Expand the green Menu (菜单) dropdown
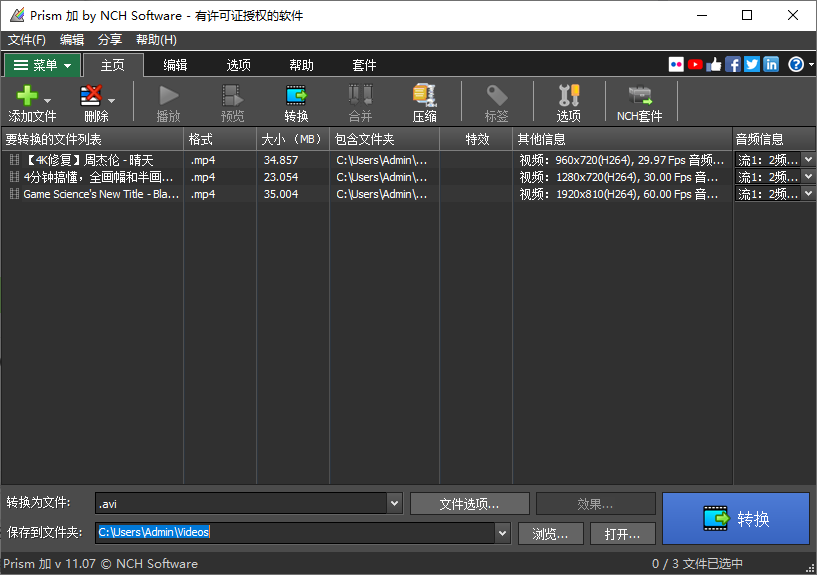This screenshot has height=575, width=817. point(42,65)
